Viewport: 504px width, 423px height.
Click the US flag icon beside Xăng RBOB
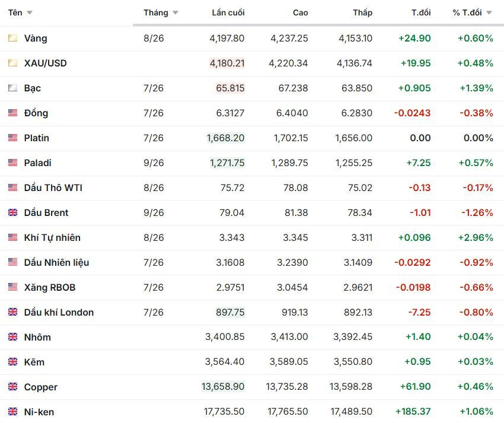(13, 287)
